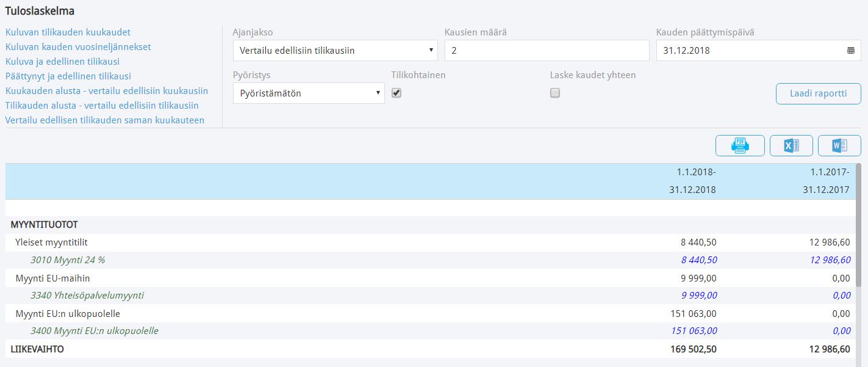This screenshot has width=868, height=367.
Task: Select Kuluvan kauden vuosineljännekset link
Action: click(x=78, y=47)
